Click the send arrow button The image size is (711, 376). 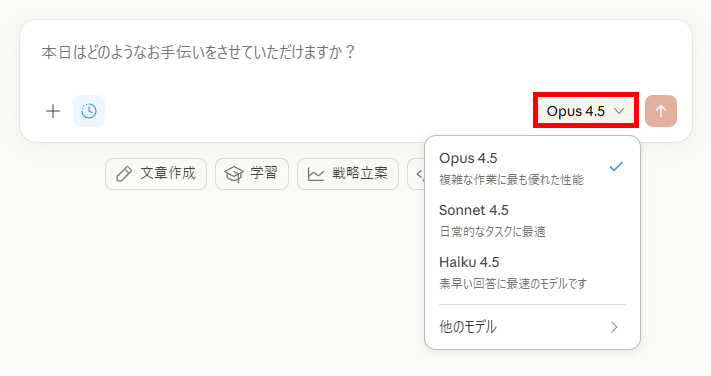[661, 111]
